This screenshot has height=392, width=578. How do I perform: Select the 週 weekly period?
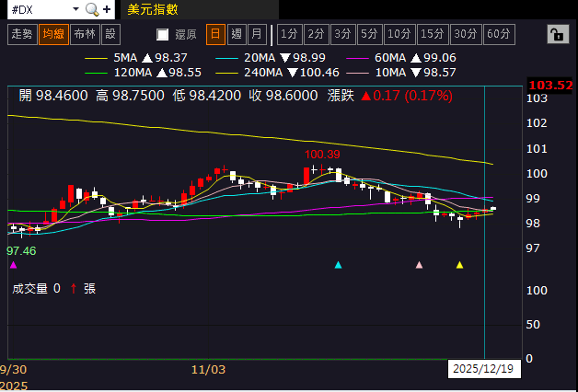click(x=237, y=34)
